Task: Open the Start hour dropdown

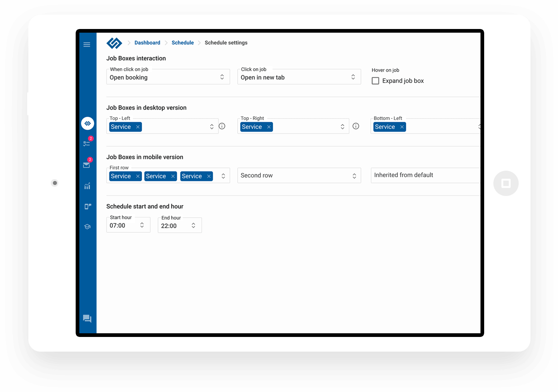Action: (x=128, y=225)
